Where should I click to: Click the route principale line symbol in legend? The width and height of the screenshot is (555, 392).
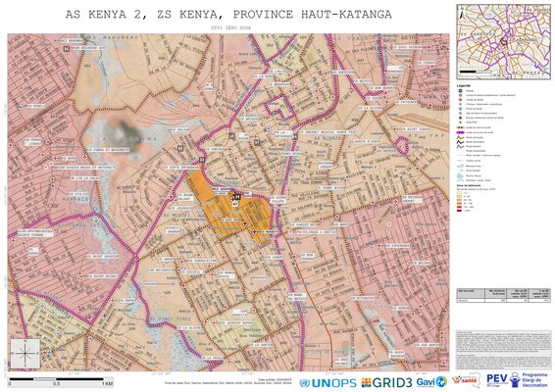pyautogui.click(x=461, y=137)
